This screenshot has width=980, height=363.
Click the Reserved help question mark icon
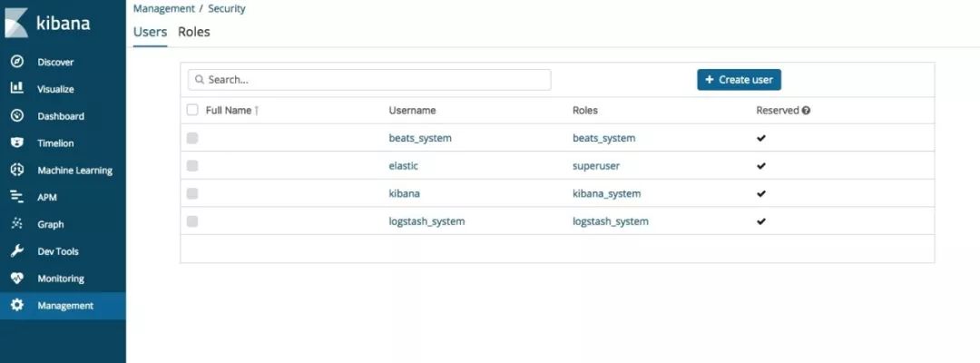pos(807,111)
